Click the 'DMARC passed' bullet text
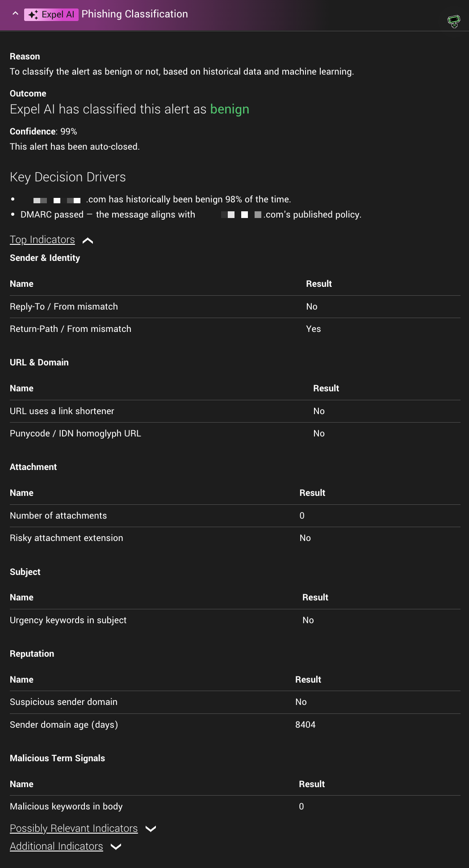Screen dimensions: 469x868 [191, 214]
